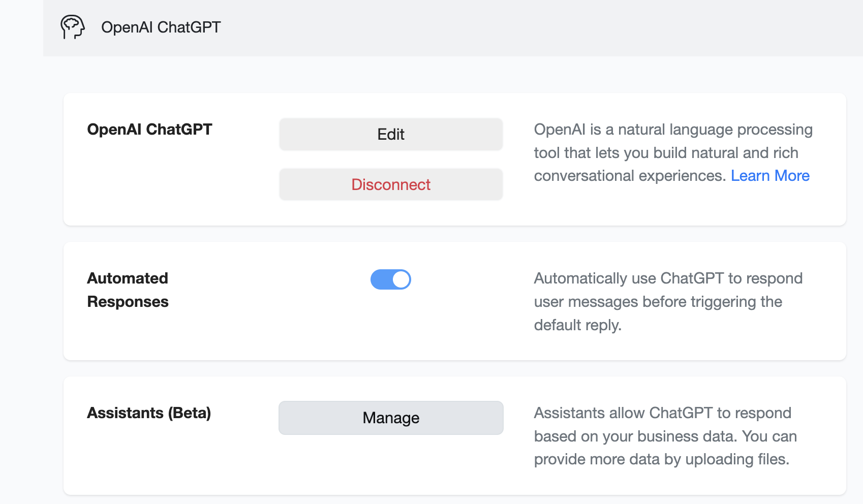Click the bold "OpenAI ChatGPT" card label
Screen dimensions: 863x504
[149, 130]
